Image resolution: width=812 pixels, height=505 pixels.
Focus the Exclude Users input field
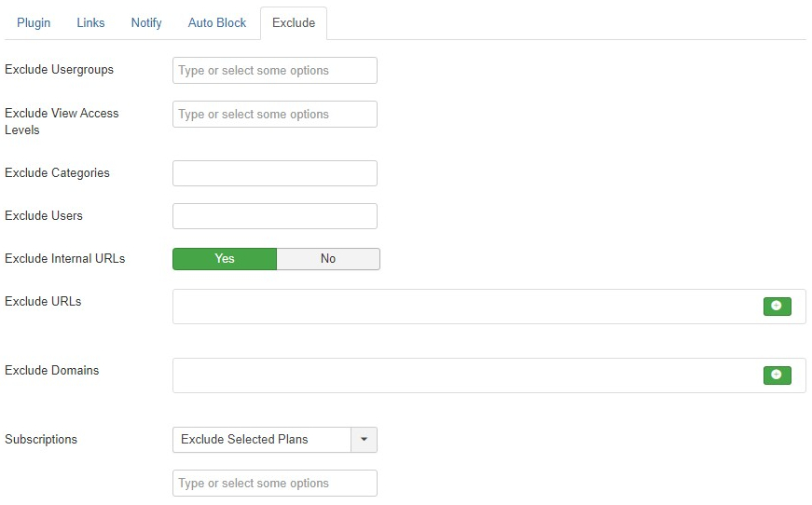[274, 216]
